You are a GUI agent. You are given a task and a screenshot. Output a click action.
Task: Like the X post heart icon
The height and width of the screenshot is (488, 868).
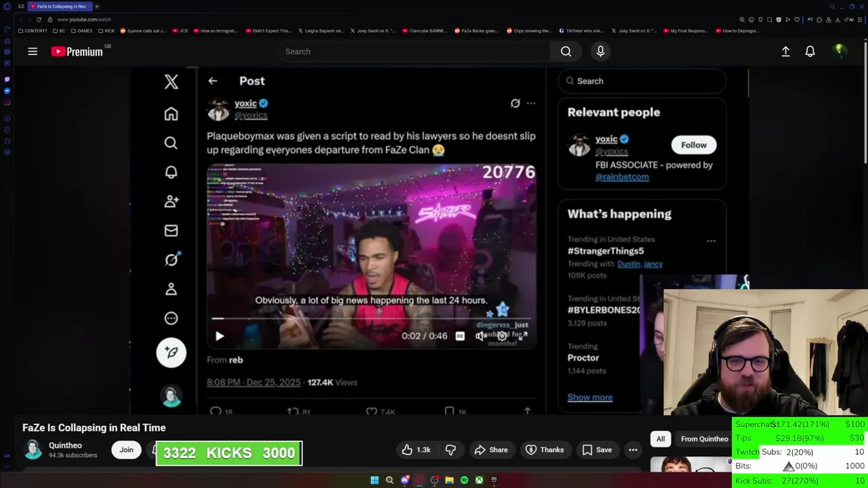[x=371, y=411]
